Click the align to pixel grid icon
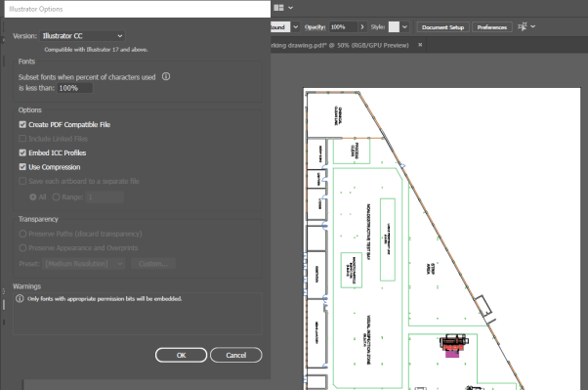 click(522, 26)
